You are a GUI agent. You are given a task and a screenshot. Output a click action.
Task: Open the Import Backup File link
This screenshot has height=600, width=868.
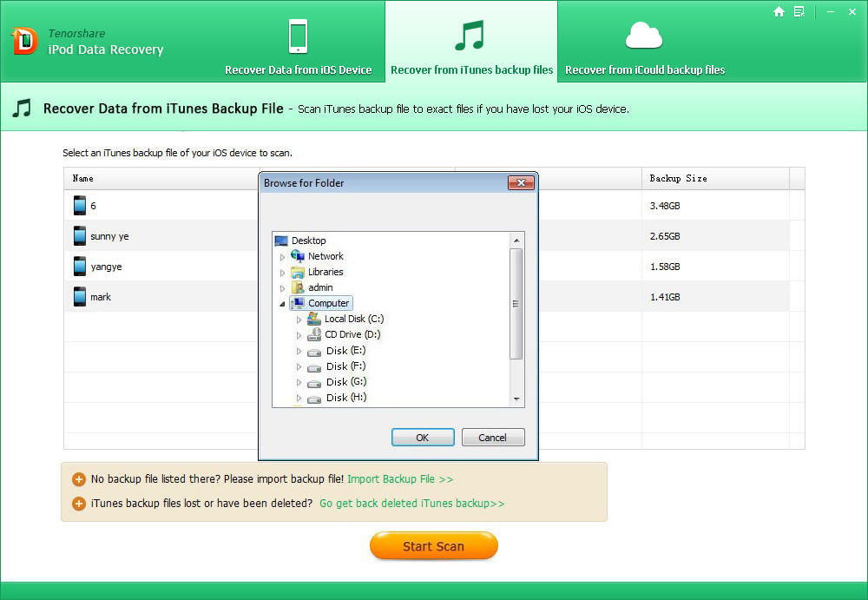(400, 479)
